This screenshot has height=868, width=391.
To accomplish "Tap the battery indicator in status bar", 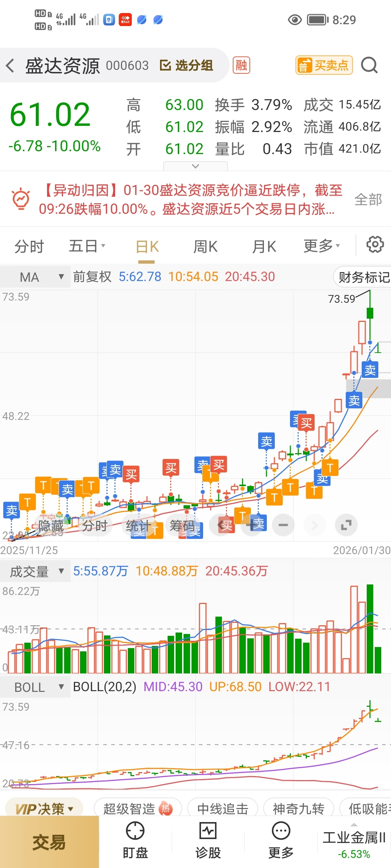I will [x=318, y=20].
